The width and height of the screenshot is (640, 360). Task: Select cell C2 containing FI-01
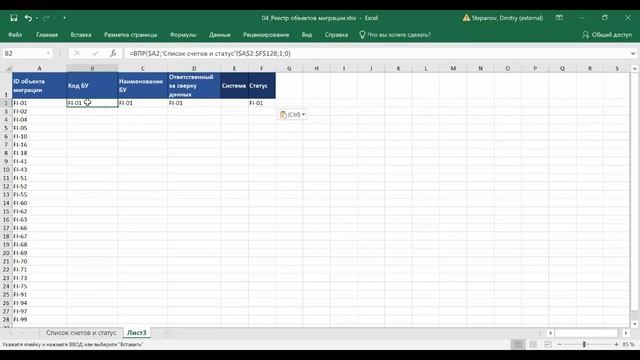(142, 103)
